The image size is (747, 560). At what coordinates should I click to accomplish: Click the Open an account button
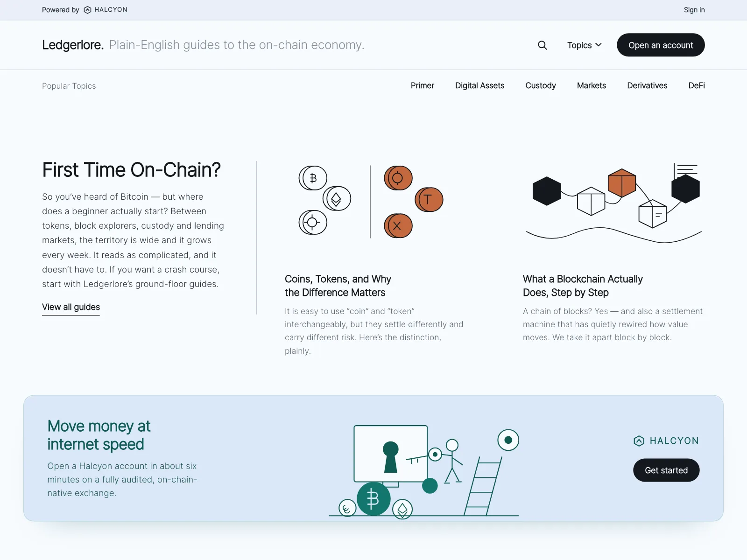point(661,45)
